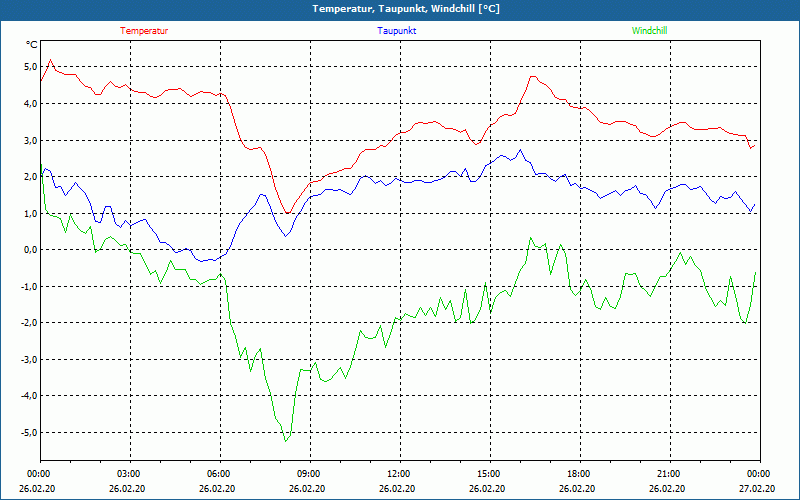Viewport: 800px width, 500px height.
Task: Click the 2,0 y-axis value
Action: 29,177
